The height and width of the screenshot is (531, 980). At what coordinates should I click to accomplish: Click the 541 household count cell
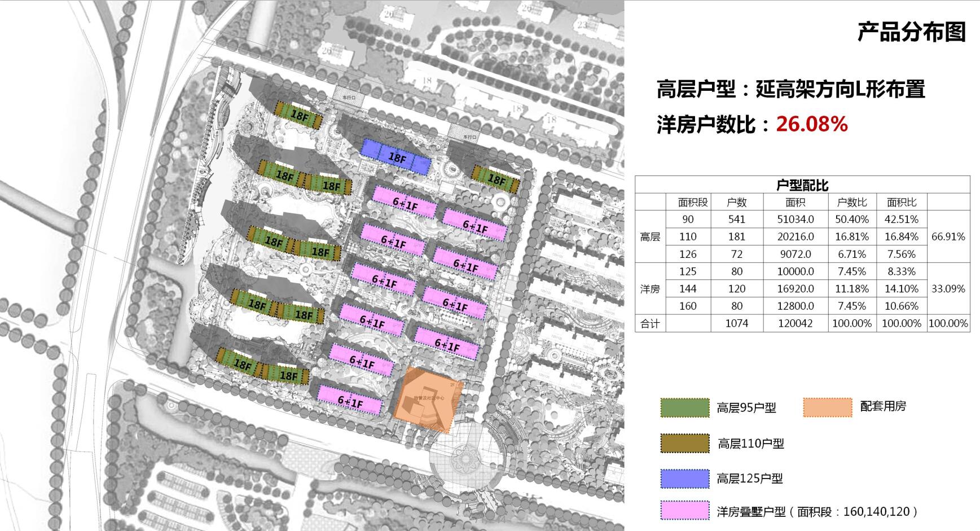tap(736, 220)
